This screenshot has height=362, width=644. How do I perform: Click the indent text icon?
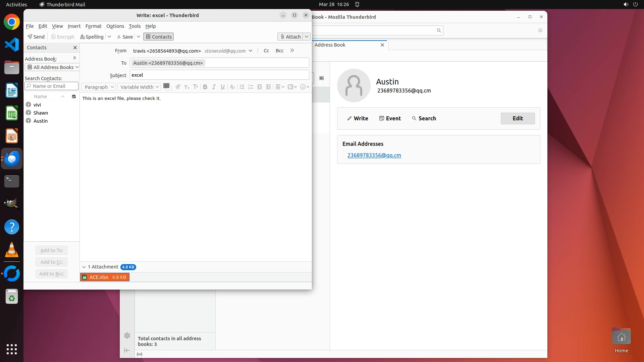click(268, 87)
